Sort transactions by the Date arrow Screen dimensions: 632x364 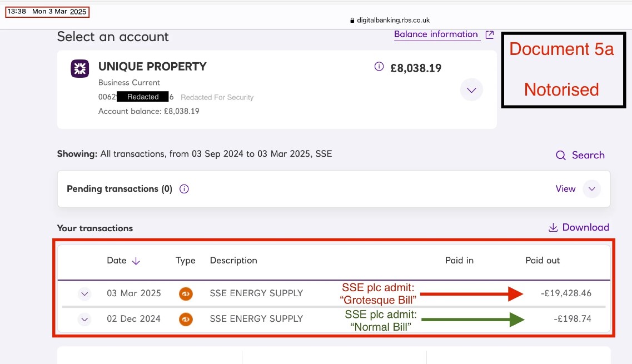[136, 261]
